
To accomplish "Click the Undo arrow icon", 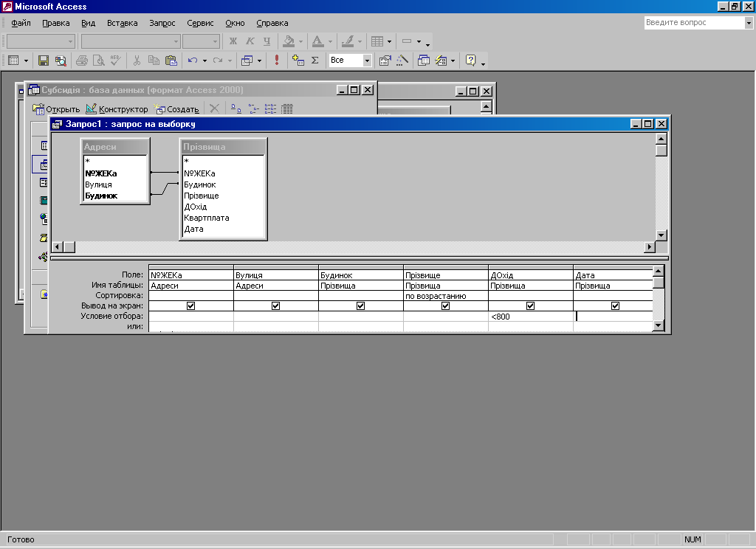I will coord(193,61).
